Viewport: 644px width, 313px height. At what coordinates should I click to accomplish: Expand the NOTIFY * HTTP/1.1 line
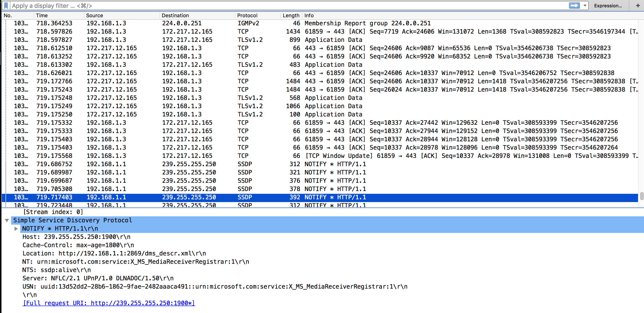click(x=16, y=229)
